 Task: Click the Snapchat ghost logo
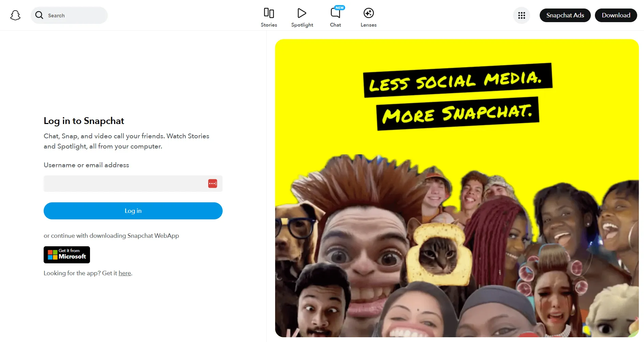(15, 15)
